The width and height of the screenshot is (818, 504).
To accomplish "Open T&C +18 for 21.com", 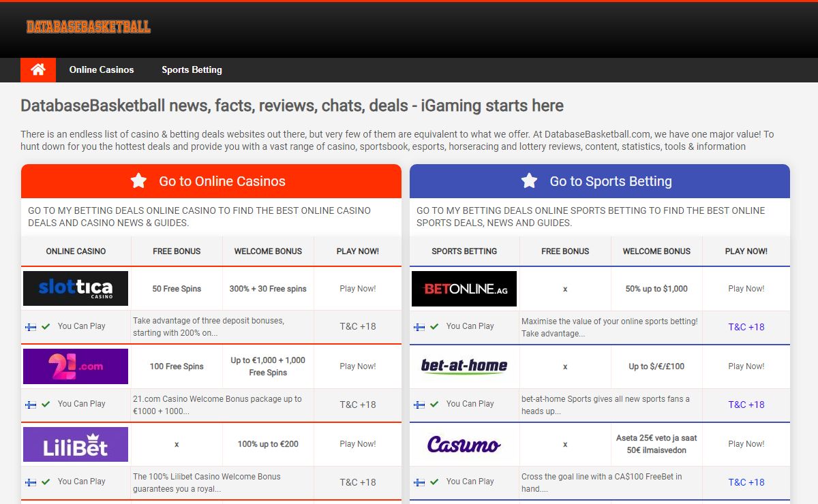I will coord(358,405).
